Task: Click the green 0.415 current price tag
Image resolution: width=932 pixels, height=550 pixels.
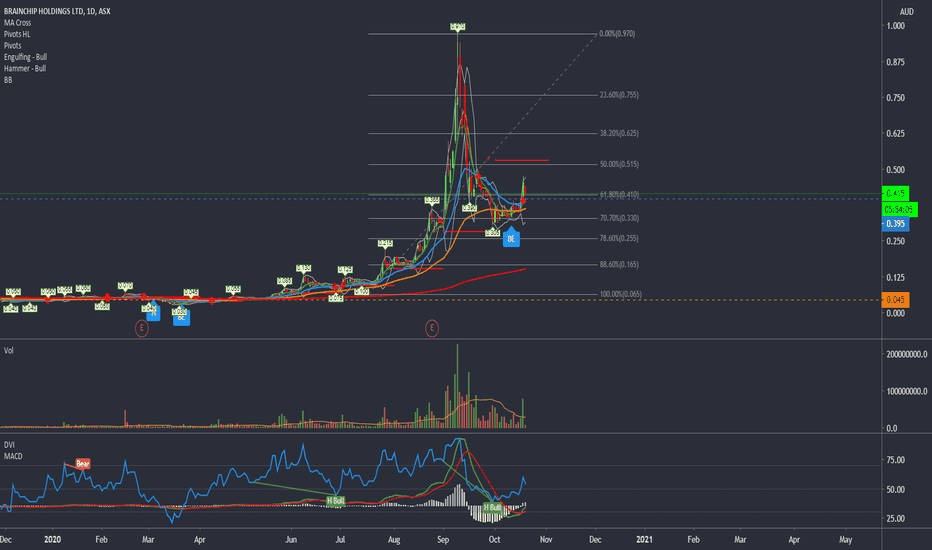Action: point(895,193)
